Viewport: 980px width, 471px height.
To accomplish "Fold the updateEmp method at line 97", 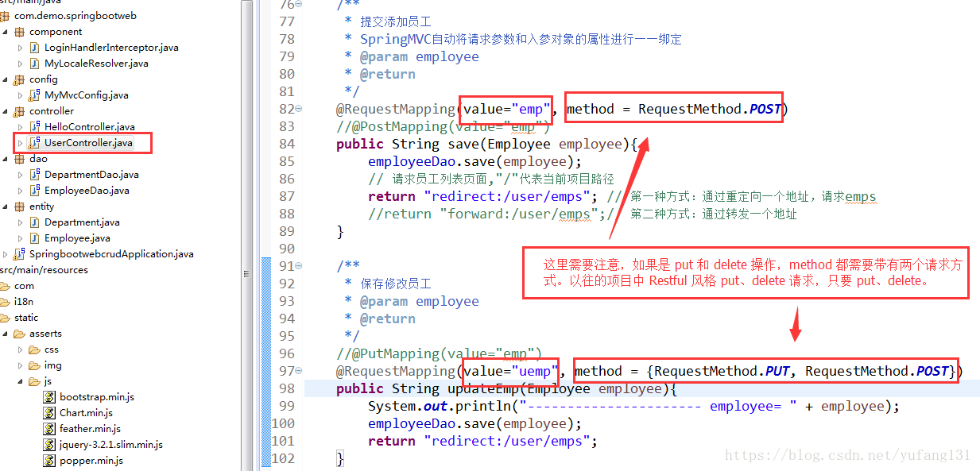I will click(x=298, y=372).
